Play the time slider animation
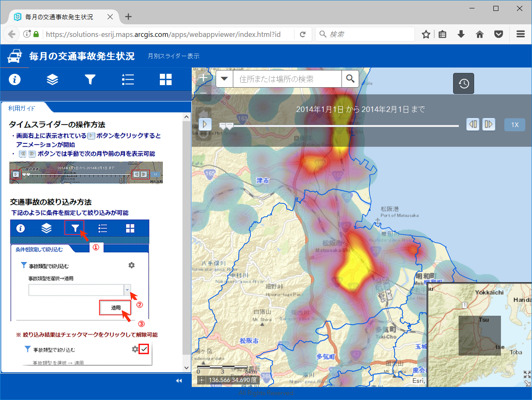This screenshot has height=400, width=532. (205, 124)
